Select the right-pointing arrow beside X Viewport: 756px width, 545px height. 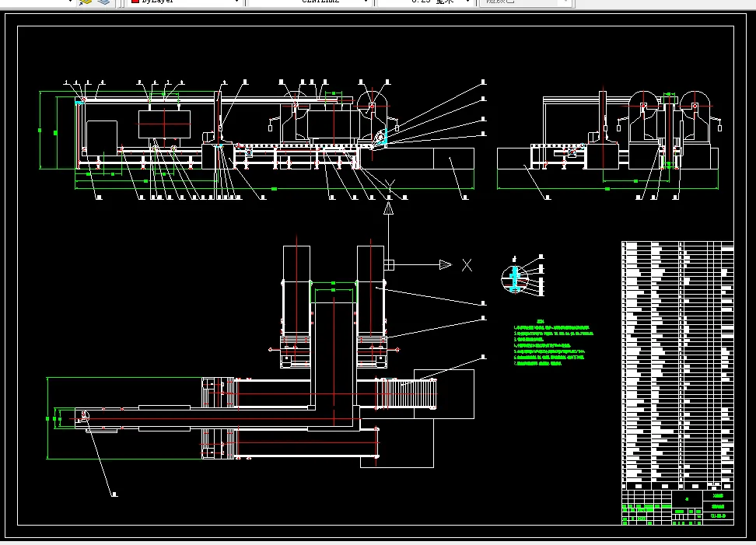point(446,264)
